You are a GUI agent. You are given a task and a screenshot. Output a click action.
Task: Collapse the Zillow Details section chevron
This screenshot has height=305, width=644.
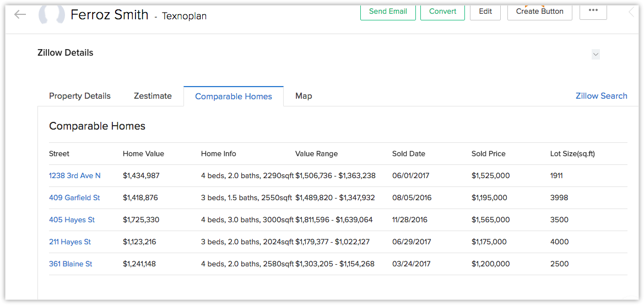tap(596, 54)
